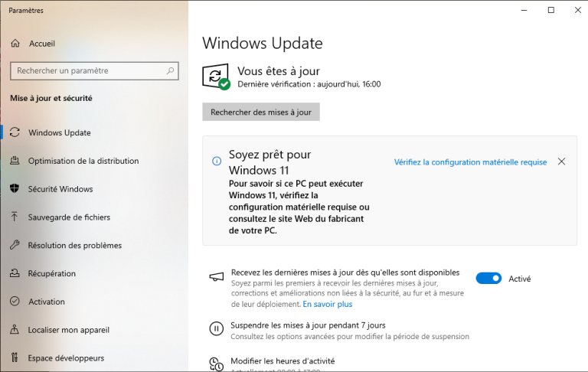
Task: Click 'Suspendre les mises à jour pendant 7 jours'
Action: point(308,325)
